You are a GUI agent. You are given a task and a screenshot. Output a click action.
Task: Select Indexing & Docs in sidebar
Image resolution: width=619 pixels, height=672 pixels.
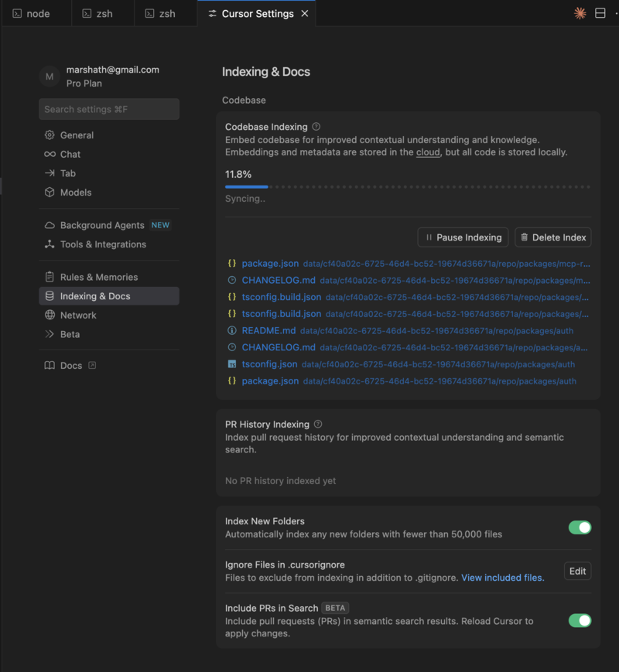[109, 296]
